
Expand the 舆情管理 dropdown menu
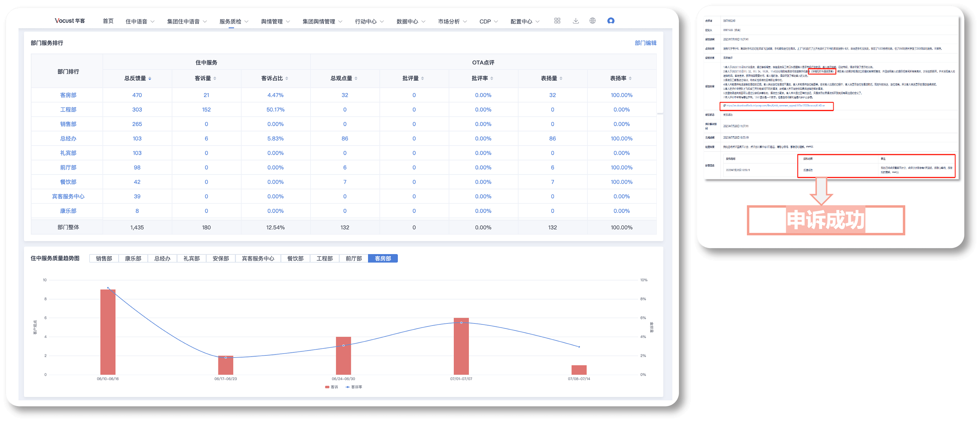275,22
